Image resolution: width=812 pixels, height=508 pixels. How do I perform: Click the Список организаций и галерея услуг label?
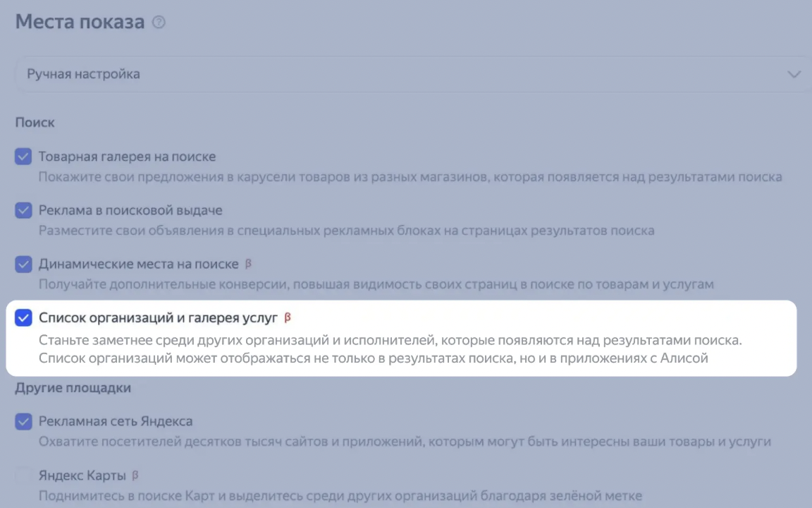(x=159, y=317)
